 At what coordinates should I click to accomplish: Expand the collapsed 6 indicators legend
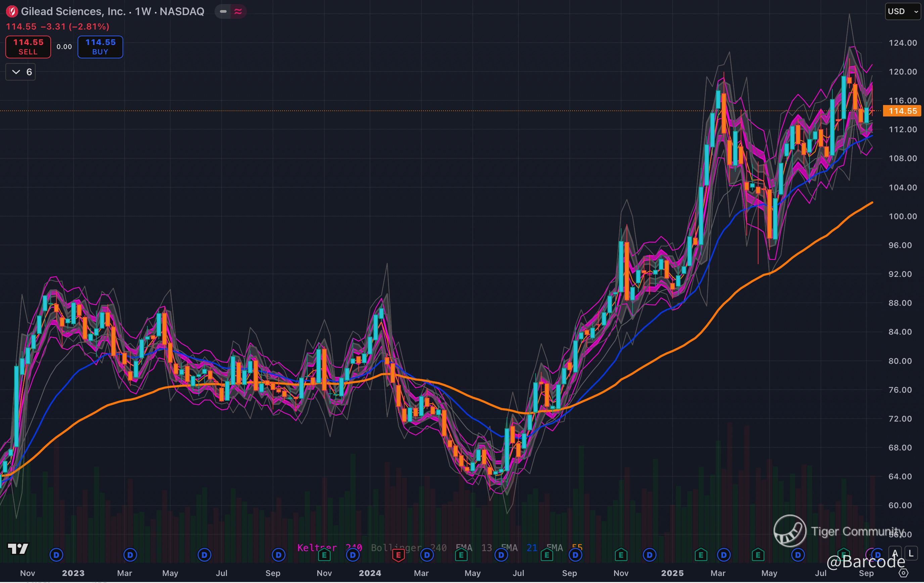[x=21, y=72]
